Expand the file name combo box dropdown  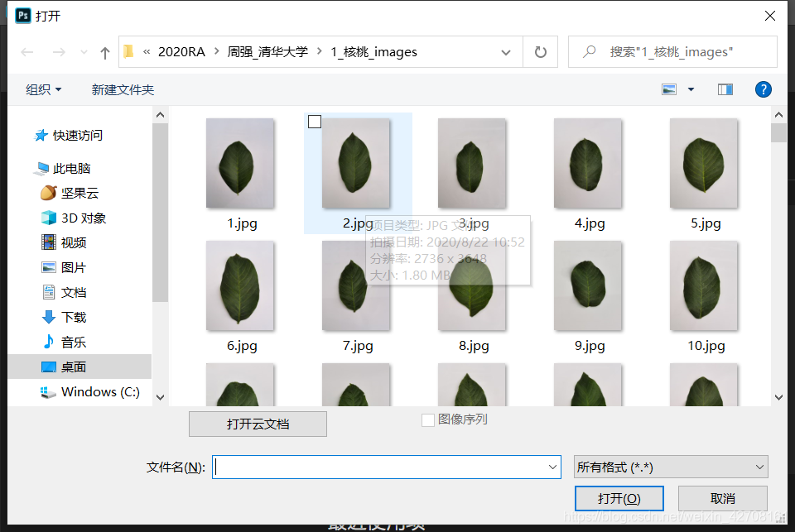(x=551, y=467)
